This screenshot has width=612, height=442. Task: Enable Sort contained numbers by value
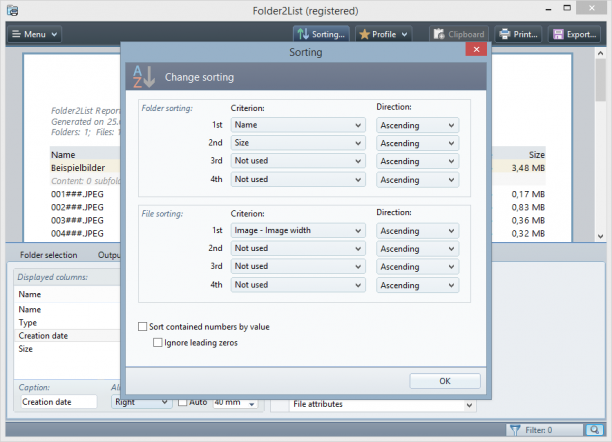(x=142, y=326)
